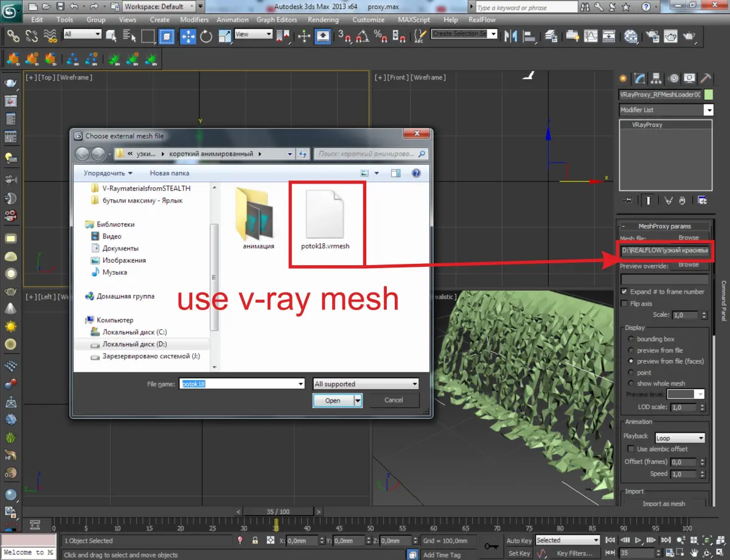Select the Select and Link tool
Viewport: 730px width, 560px height.
(x=13, y=36)
